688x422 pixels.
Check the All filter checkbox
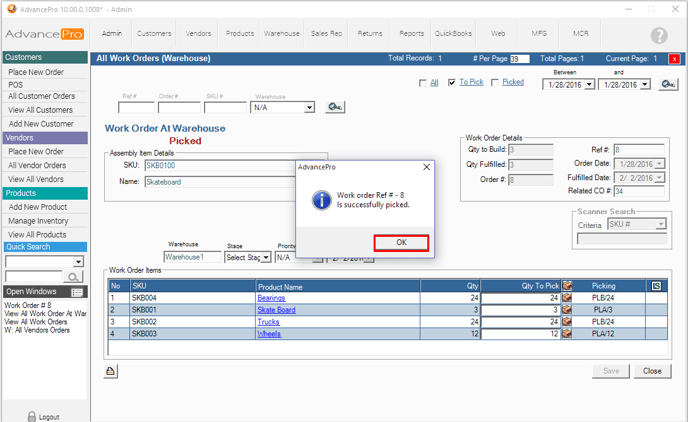[x=422, y=83]
